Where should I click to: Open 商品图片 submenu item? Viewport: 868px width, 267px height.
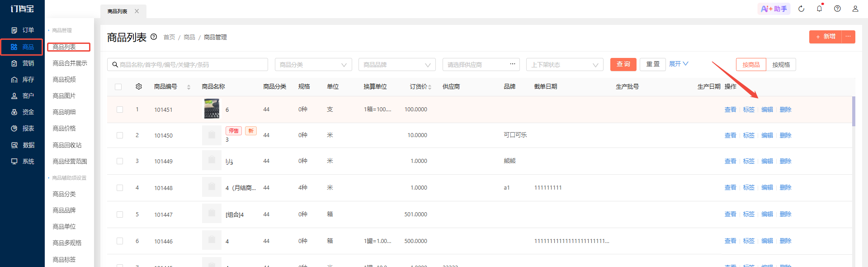click(x=64, y=96)
